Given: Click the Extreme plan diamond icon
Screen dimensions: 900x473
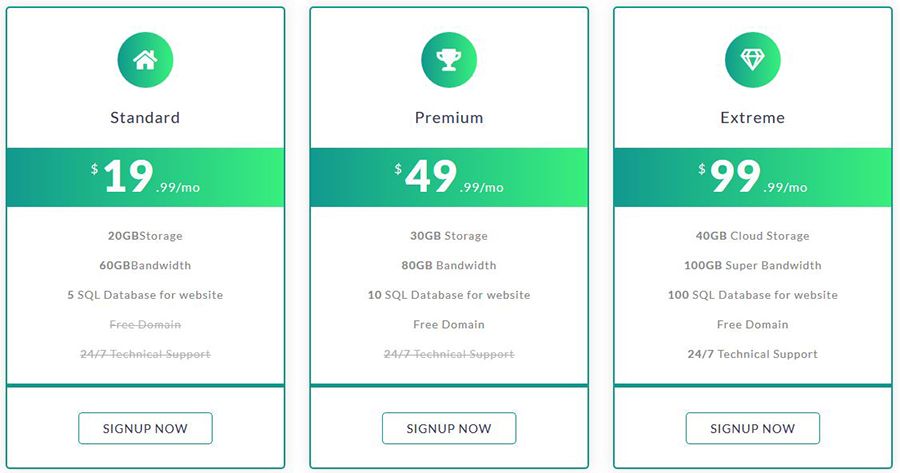Looking at the screenshot, I should (x=752, y=60).
